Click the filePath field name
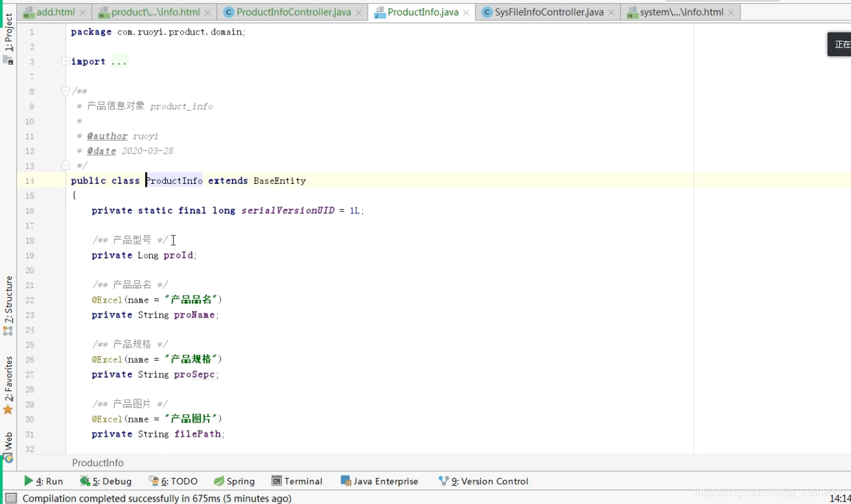This screenshot has width=851, height=504. [197, 434]
